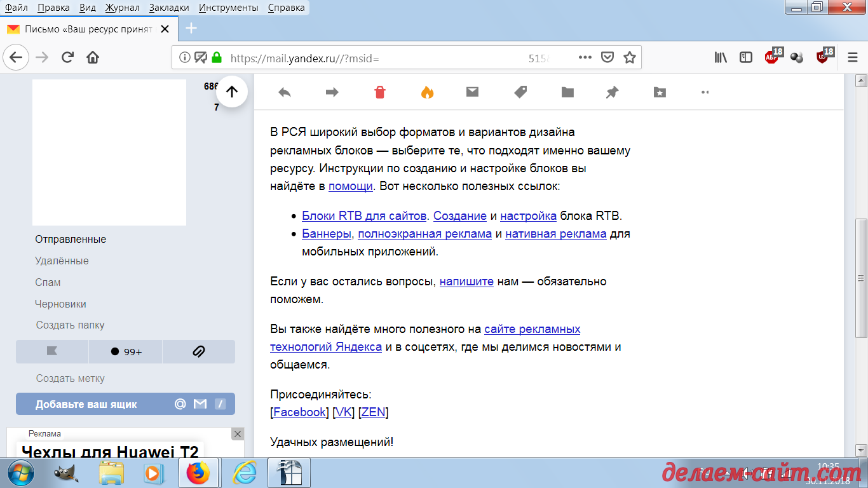Open the VK link

(343, 412)
